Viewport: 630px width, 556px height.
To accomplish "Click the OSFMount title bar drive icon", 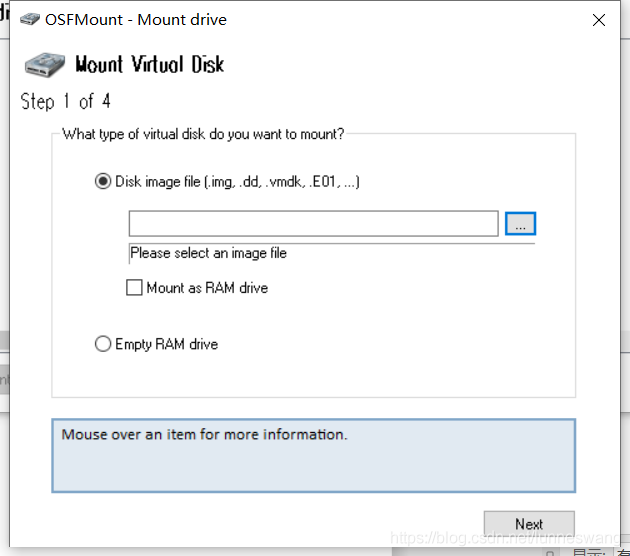I will pos(30,19).
